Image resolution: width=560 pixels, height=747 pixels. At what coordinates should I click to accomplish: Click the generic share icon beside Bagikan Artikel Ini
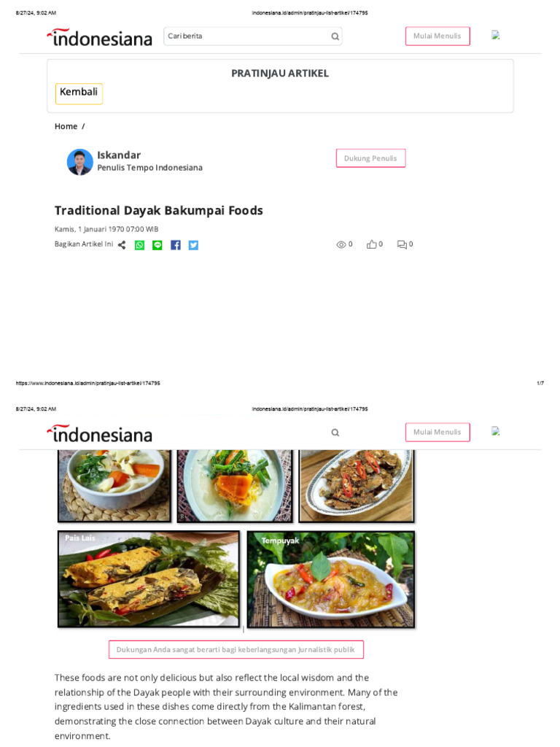(x=122, y=245)
